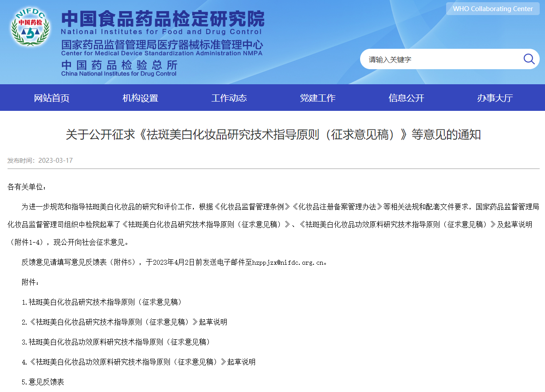Open attachment 4 功效原料 起草说明 link
The width and height of the screenshot is (545, 392).
pyautogui.click(x=138, y=362)
